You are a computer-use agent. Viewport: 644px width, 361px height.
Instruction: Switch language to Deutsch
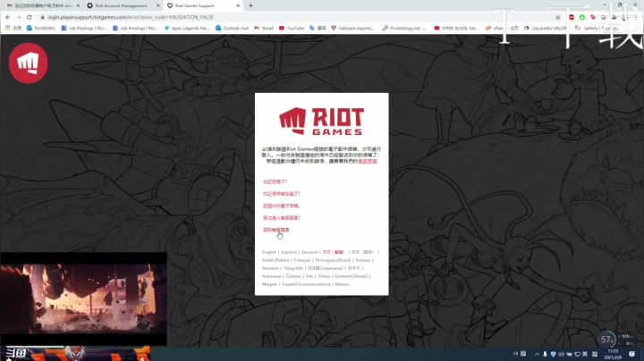pyautogui.click(x=309, y=252)
